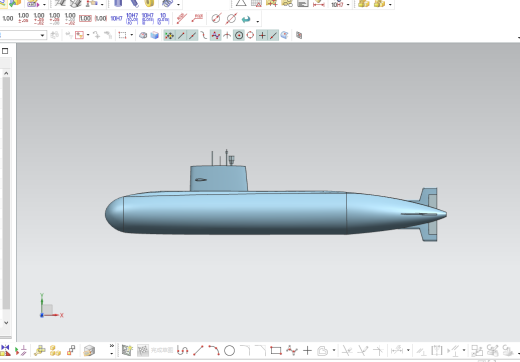Toggle the Arc Center snap option
Image resolution: width=520 pixels, height=362 pixels.
[239, 35]
